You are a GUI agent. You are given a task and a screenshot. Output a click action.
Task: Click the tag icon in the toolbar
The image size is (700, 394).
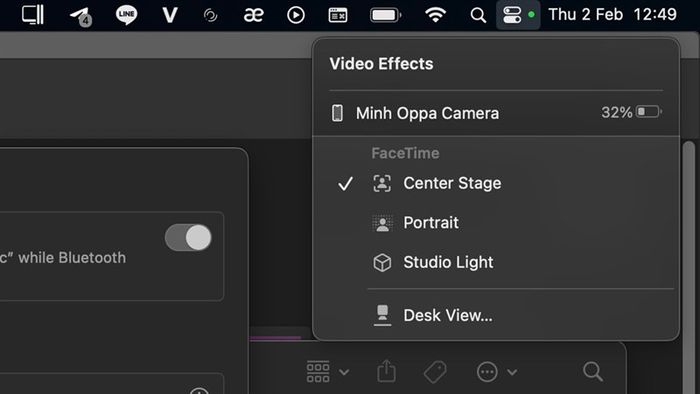[435, 372]
